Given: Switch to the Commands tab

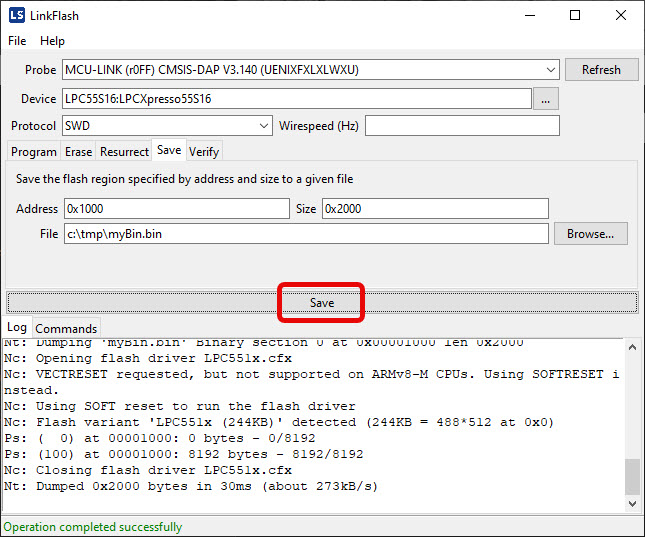Looking at the screenshot, I should (x=66, y=328).
